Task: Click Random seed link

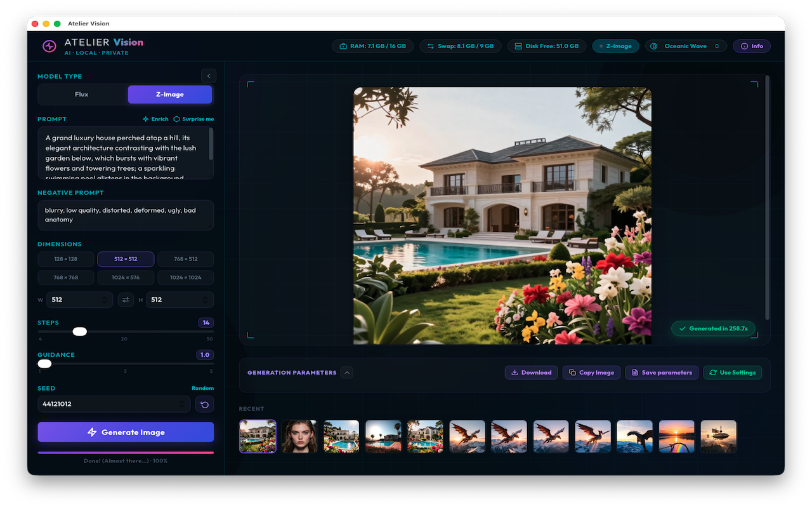Action: (202, 388)
